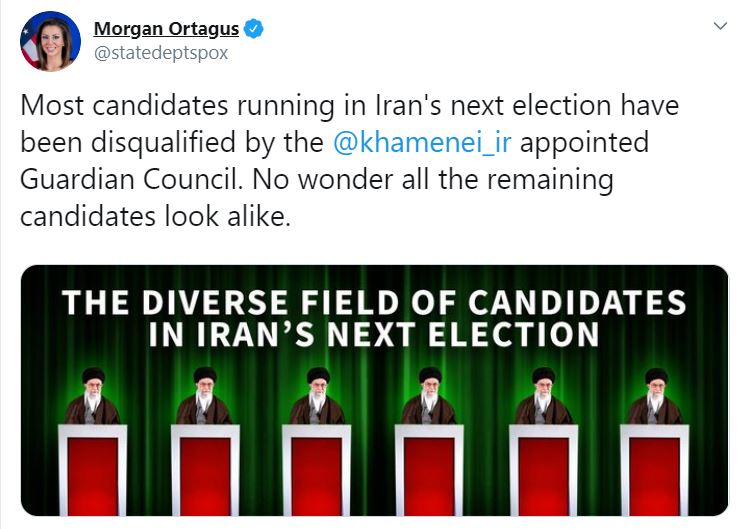The height and width of the screenshot is (529, 747).
Task: Click the blue verified badge checkmark
Action: (255, 30)
